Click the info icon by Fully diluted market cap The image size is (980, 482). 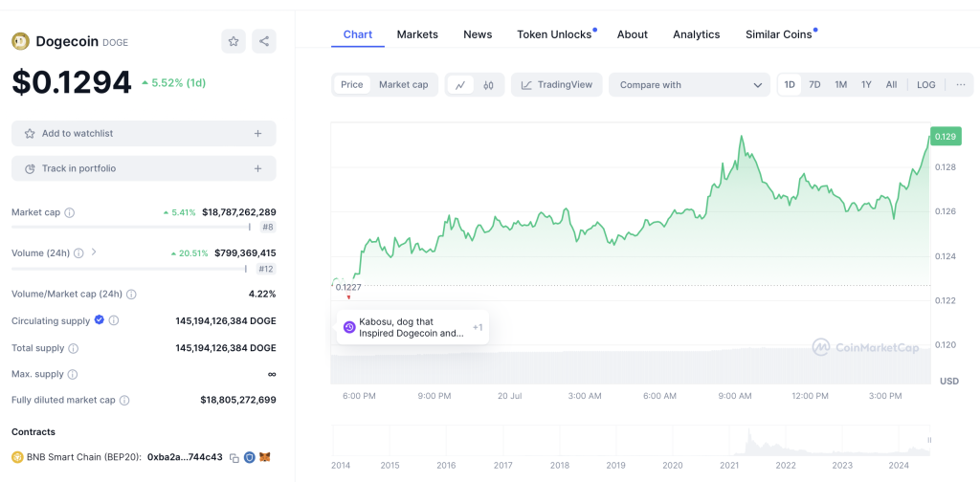[x=124, y=400]
